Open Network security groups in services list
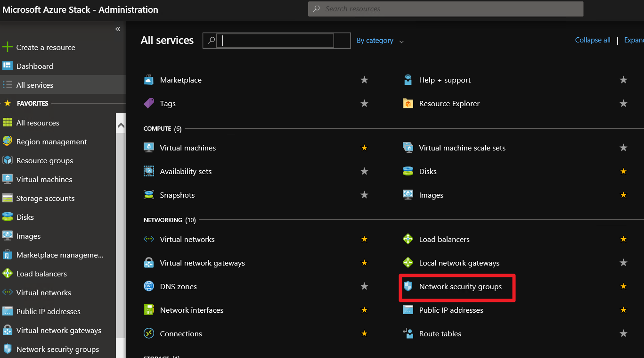 coord(460,286)
